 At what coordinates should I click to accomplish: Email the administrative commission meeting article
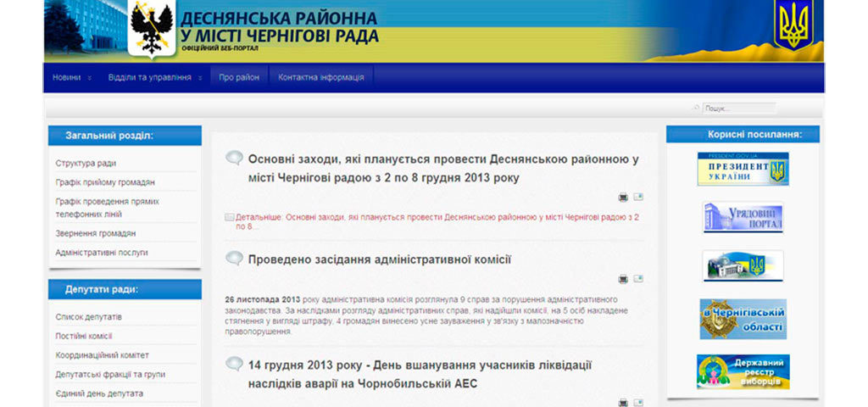tap(638, 278)
